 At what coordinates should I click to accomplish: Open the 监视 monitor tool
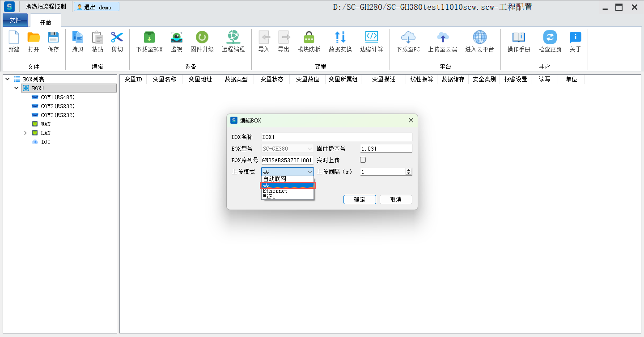pyautogui.click(x=177, y=38)
